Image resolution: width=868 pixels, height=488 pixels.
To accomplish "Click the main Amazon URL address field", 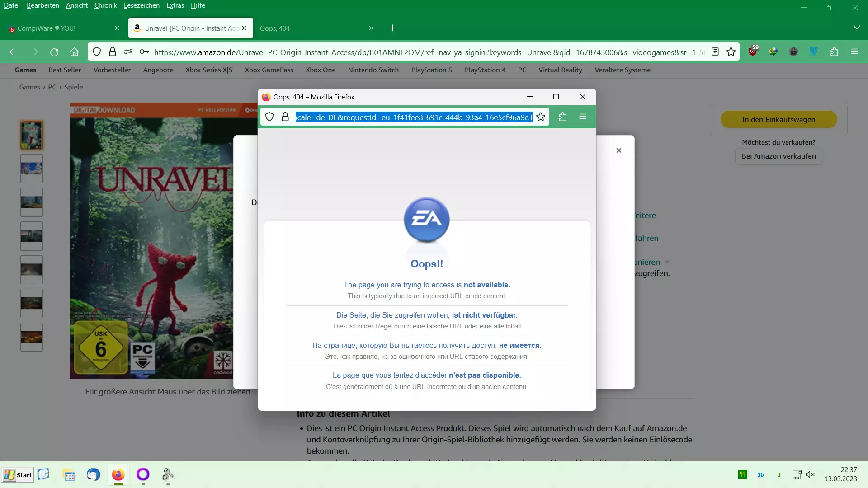I will click(x=429, y=52).
